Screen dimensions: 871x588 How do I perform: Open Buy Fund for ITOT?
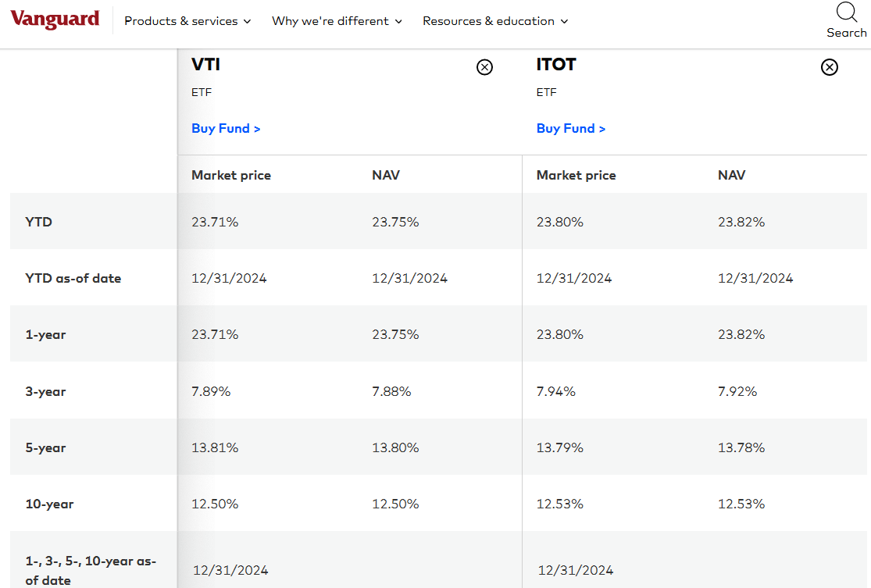(571, 128)
